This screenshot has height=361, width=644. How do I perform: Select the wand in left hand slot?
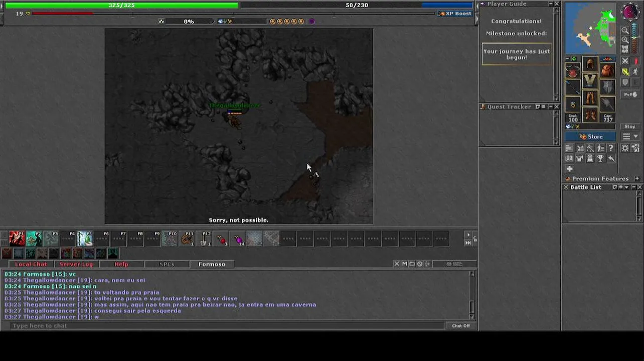(573, 88)
